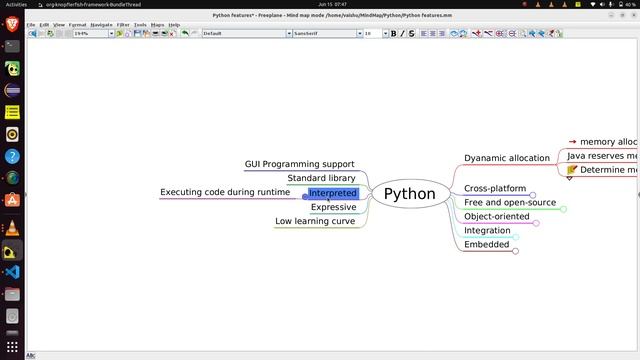Open Visual Studio Code from the dock
The image size is (640, 360).
coord(12,272)
